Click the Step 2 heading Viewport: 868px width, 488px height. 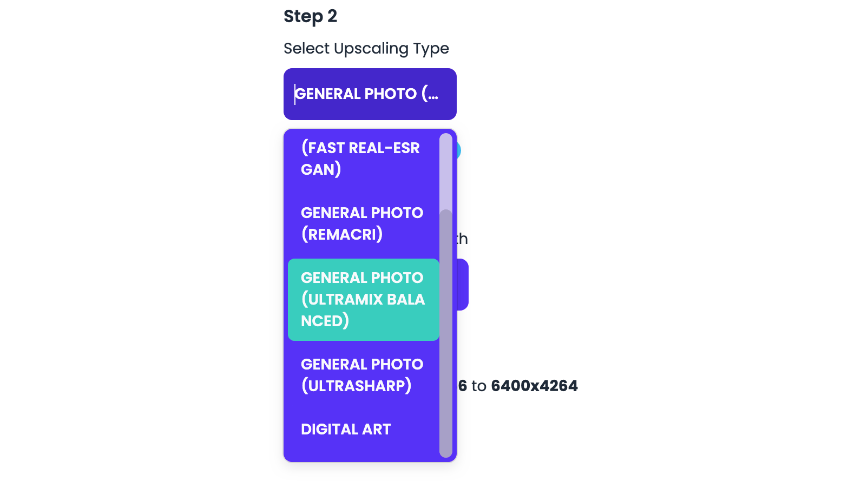pos(311,16)
